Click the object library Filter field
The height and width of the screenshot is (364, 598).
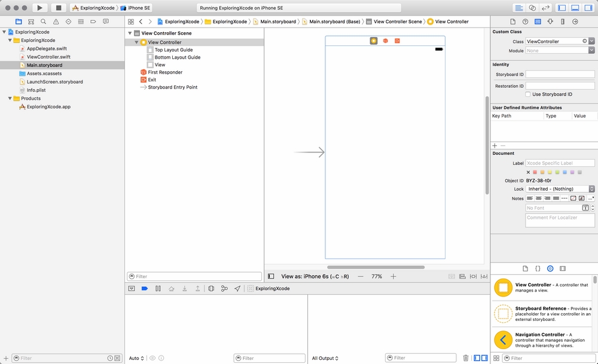coord(549,358)
